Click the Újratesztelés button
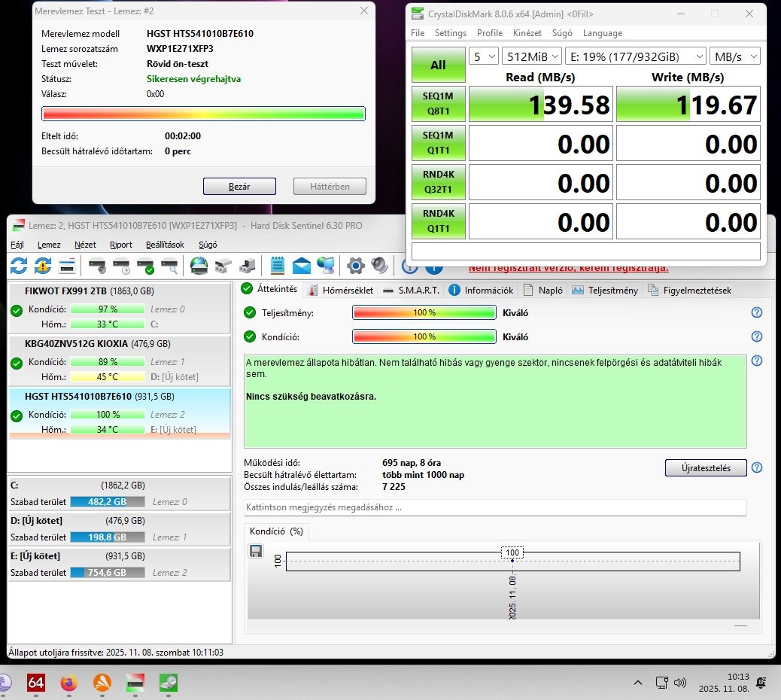 706,467
